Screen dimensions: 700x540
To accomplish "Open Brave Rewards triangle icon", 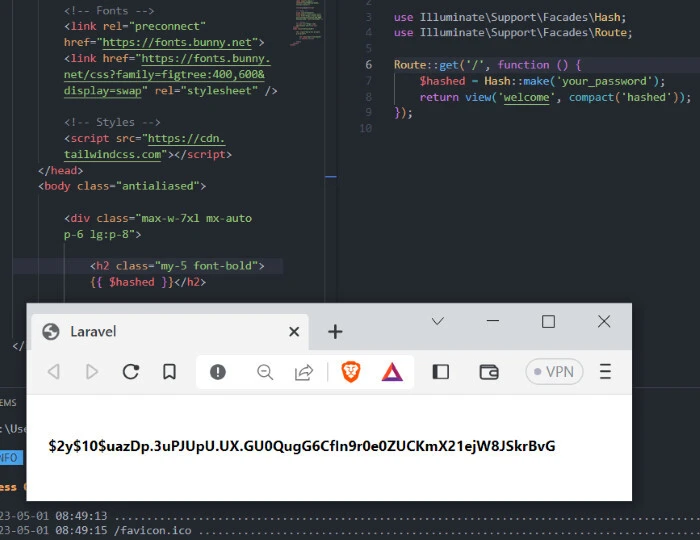I will tap(392, 372).
